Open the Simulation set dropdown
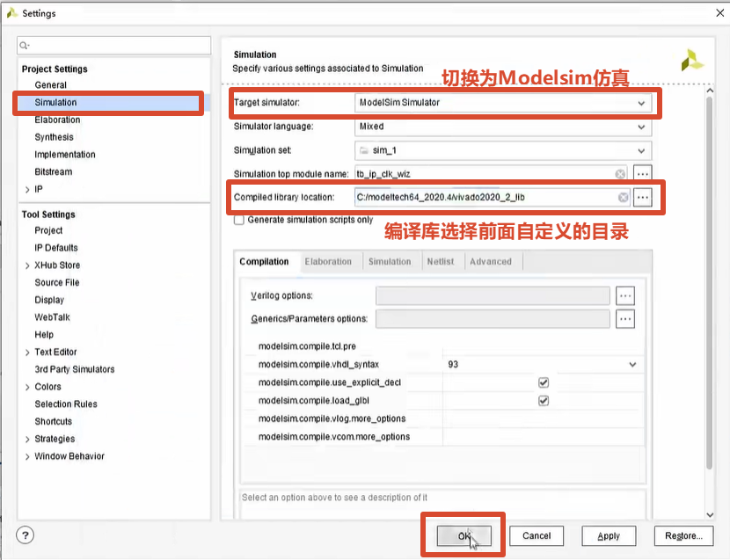This screenshot has width=730, height=560. [641, 151]
